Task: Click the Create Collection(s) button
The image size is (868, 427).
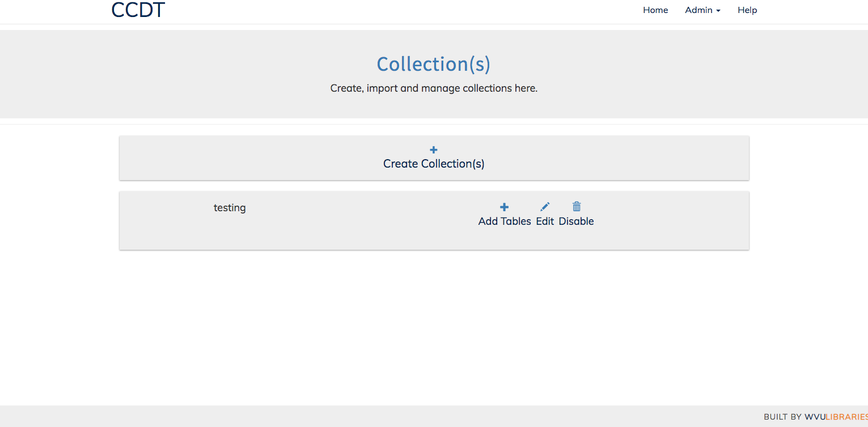Action: pos(433,157)
